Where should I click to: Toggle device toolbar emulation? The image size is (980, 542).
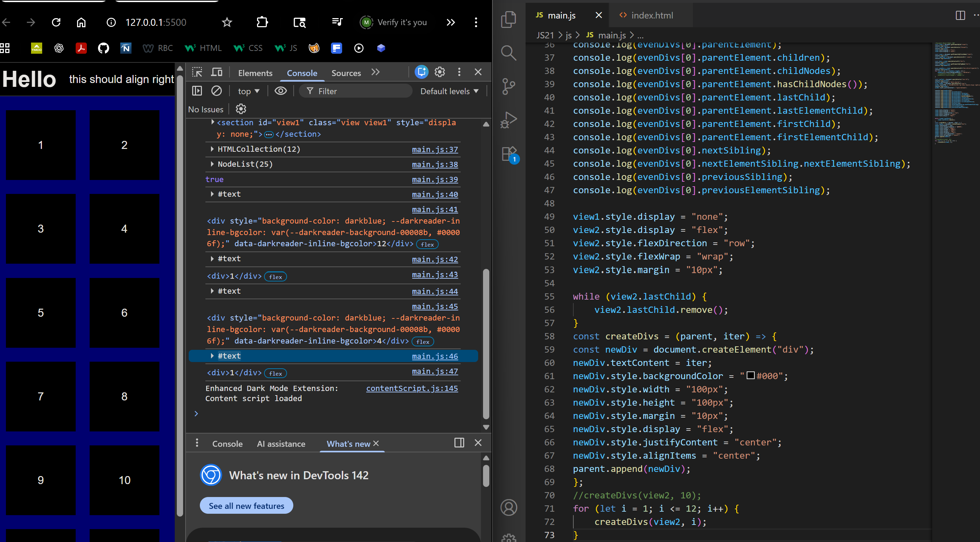coord(217,72)
